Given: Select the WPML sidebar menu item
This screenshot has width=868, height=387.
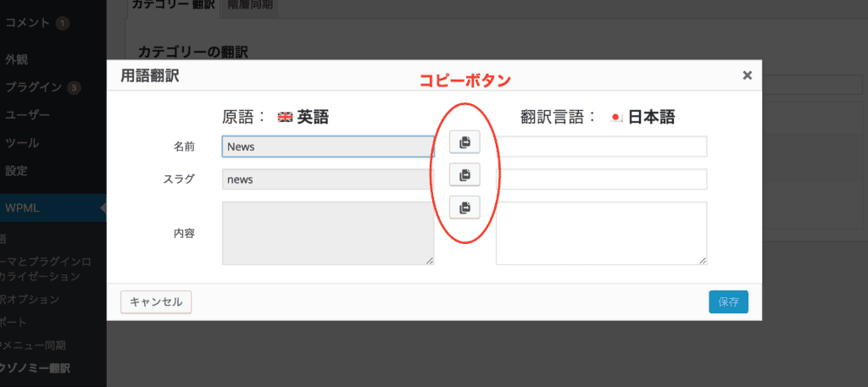Looking at the screenshot, I should (53, 207).
